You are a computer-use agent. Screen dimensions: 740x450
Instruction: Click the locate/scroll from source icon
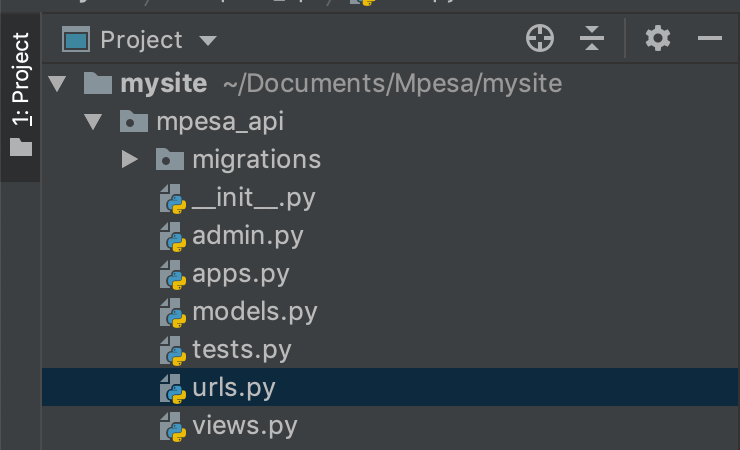click(540, 38)
